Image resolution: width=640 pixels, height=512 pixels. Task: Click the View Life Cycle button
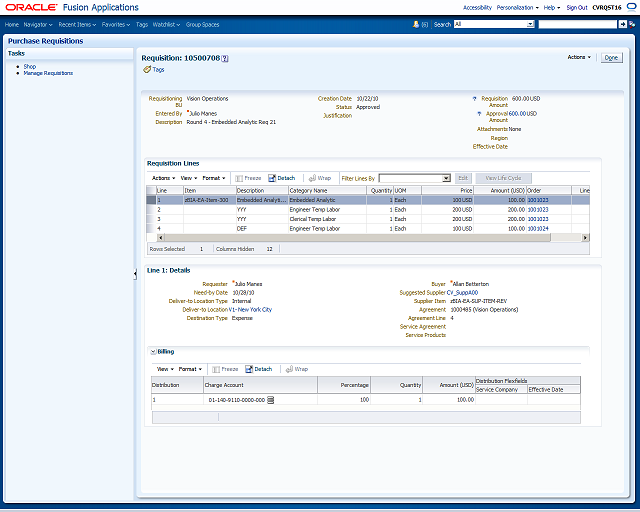point(503,178)
